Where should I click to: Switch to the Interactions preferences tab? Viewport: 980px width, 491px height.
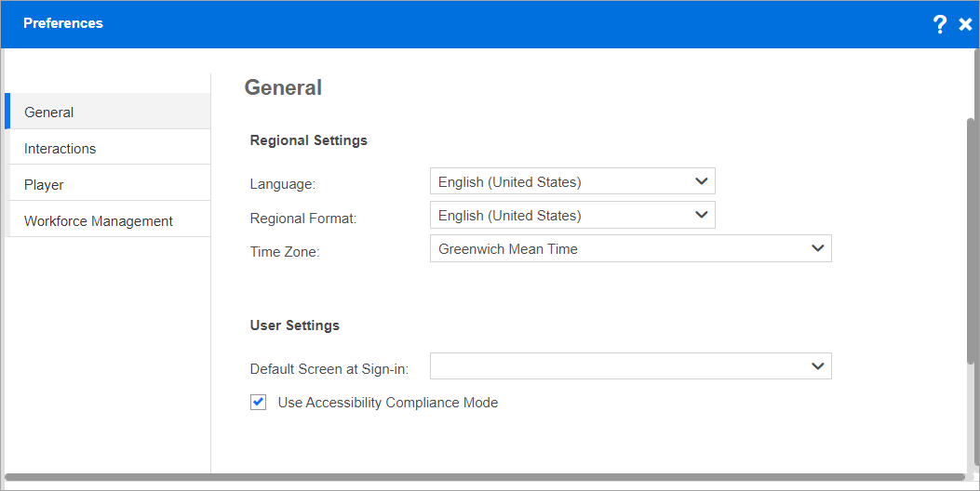(108, 148)
